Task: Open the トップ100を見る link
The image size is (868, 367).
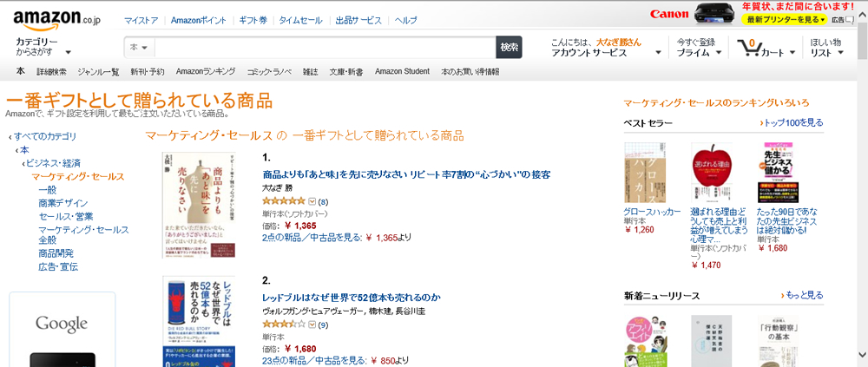Action: pyautogui.click(x=792, y=123)
